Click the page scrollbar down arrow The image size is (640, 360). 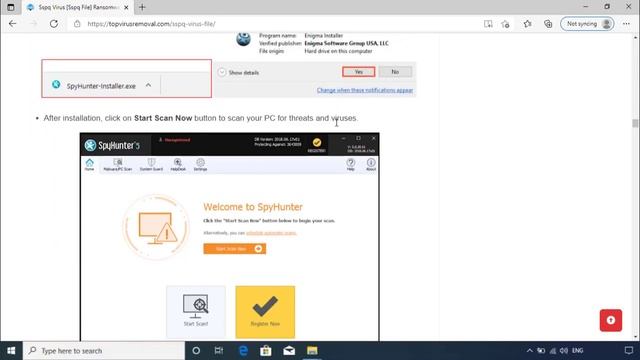point(636,337)
